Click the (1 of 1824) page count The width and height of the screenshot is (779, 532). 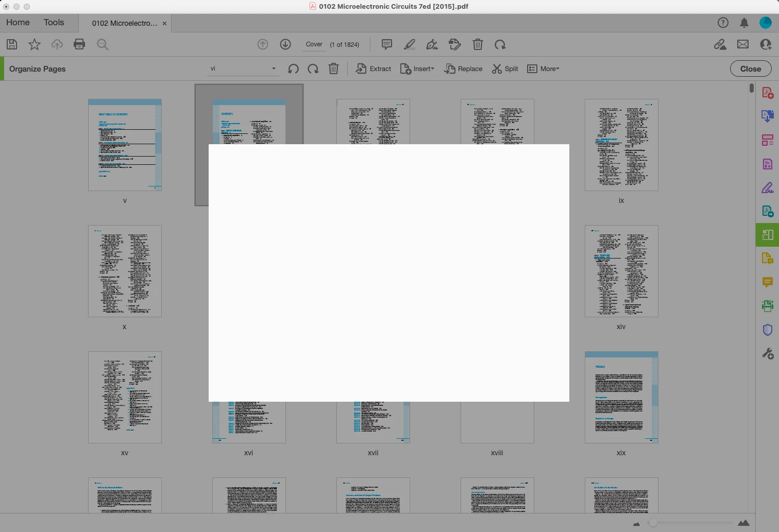pos(345,45)
